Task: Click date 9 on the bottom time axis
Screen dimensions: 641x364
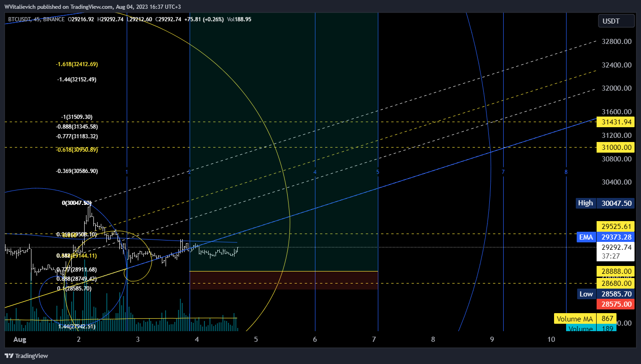Action: coord(492,339)
